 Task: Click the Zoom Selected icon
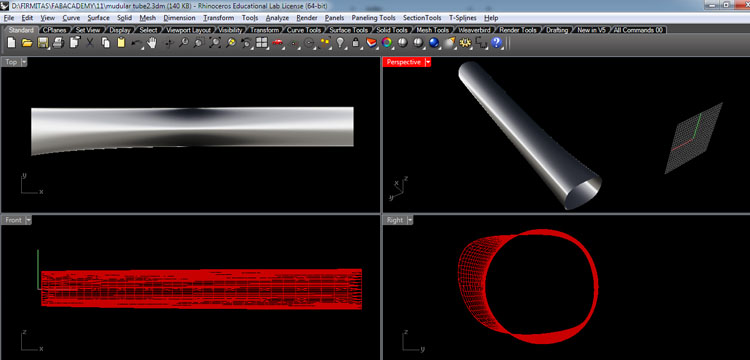(231, 43)
